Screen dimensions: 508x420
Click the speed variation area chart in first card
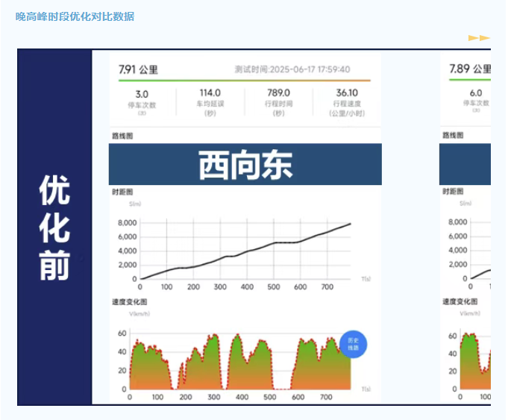239,362
